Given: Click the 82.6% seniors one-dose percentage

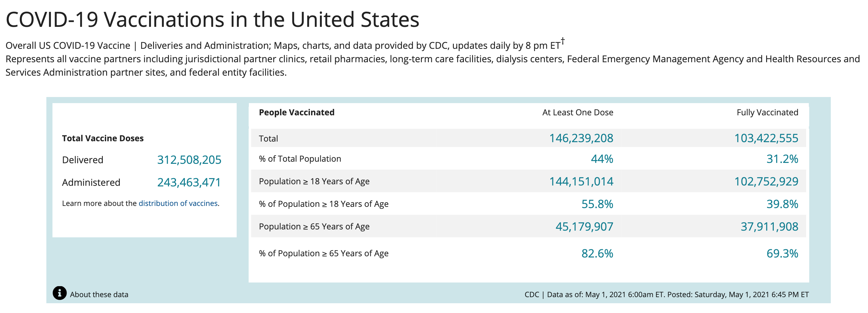Looking at the screenshot, I should click(x=597, y=254).
